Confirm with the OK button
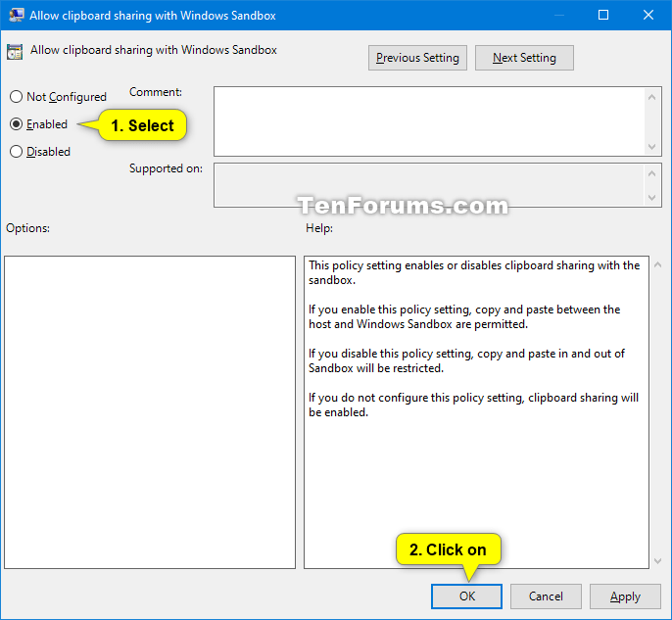This screenshot has height=620, width=672. 466,596
